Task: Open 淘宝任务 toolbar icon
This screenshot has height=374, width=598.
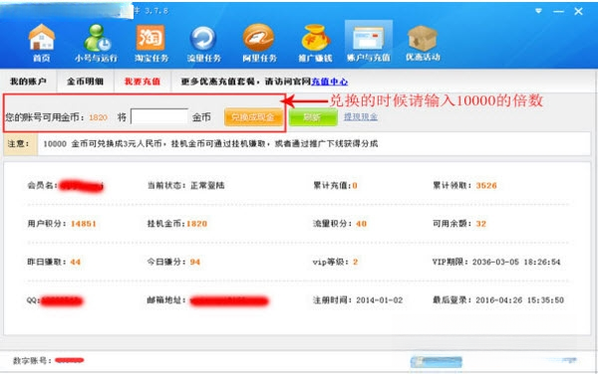Action: point(151,43)
